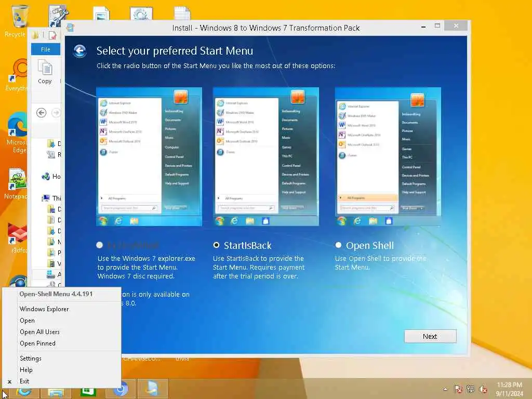Select Open All Users menu entry
The width and height of the screenshot is (532, 399).
tap(39, 332)
